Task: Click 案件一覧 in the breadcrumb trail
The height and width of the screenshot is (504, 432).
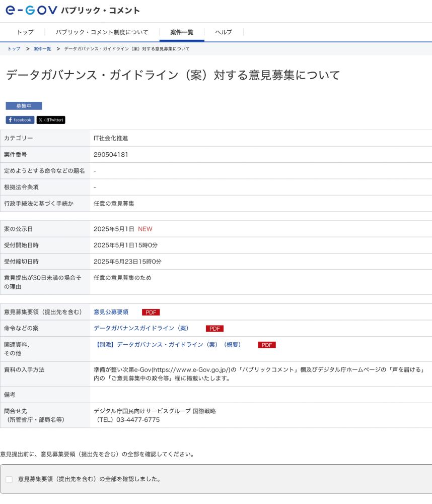Action: pos(41,49)
